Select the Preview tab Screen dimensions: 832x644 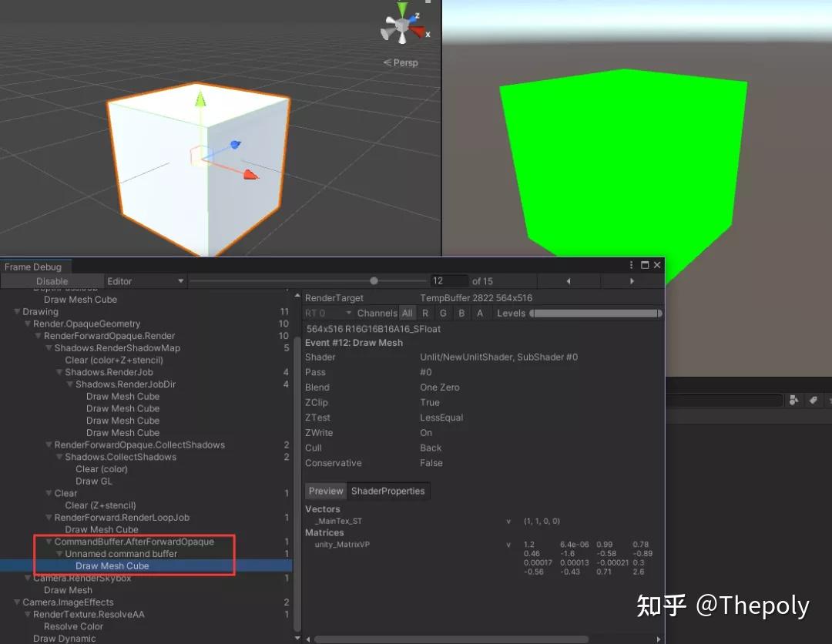325,491
